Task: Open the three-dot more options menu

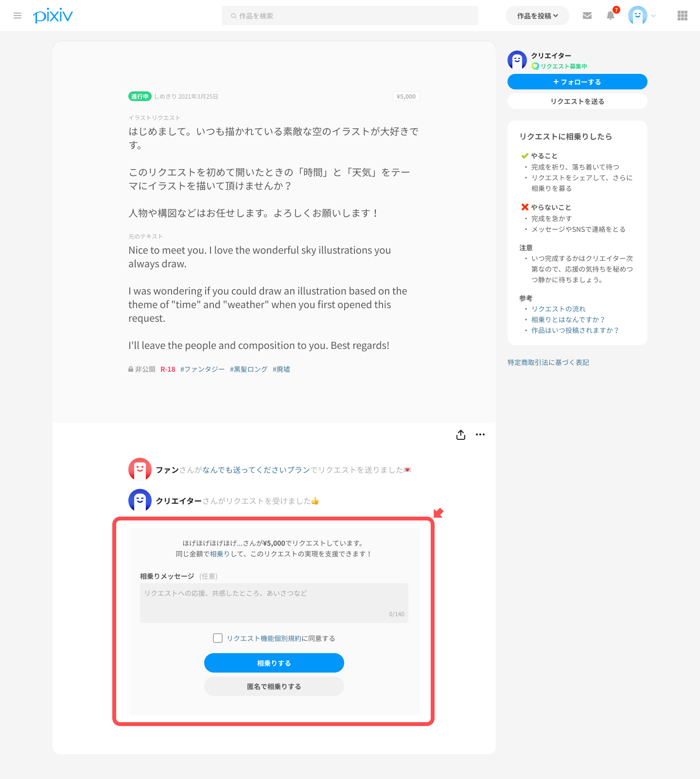Action: [480, 434]
